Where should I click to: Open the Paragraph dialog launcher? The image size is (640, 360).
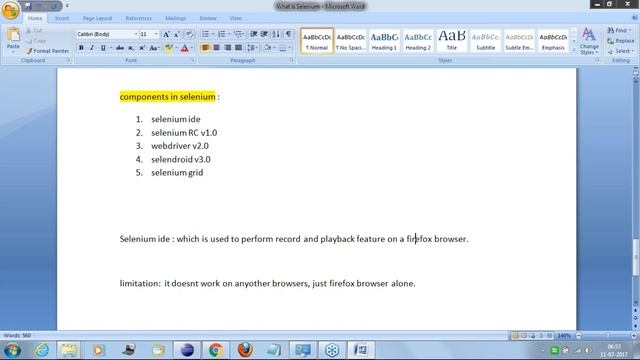(291, 60)
